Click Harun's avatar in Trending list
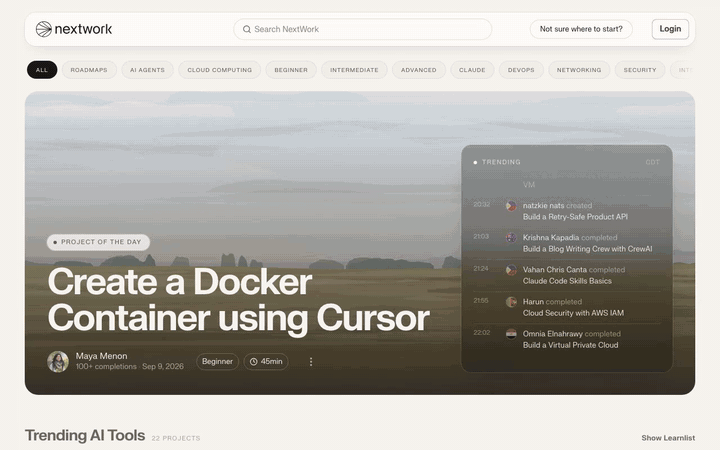The width and height of the screenshot is (720, 450). coord(511,302)
